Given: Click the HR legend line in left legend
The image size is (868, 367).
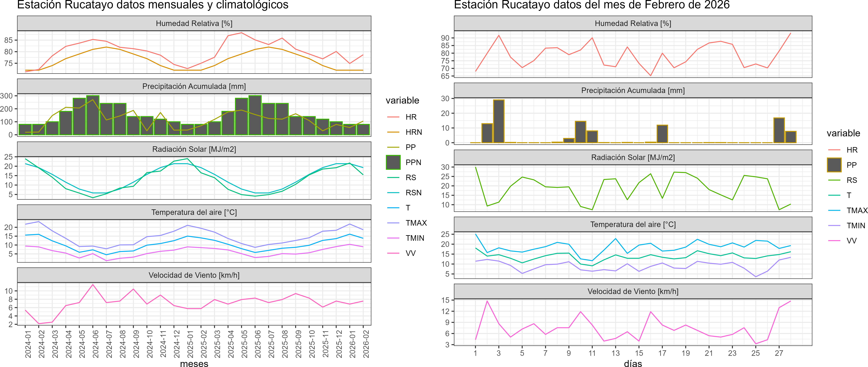Looking at the screenshot, I should pos(393,117).
